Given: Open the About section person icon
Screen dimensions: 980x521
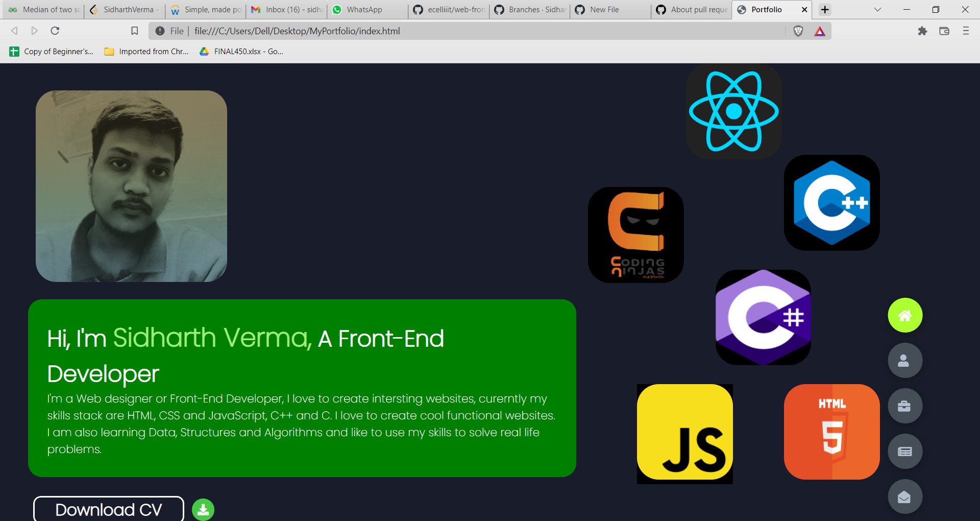Looking at the screenshot, I should 905,361.
